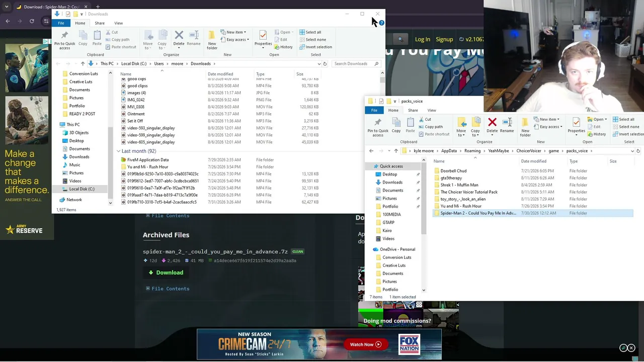Select the Ointment MP3 file

[x=136, y=114]
